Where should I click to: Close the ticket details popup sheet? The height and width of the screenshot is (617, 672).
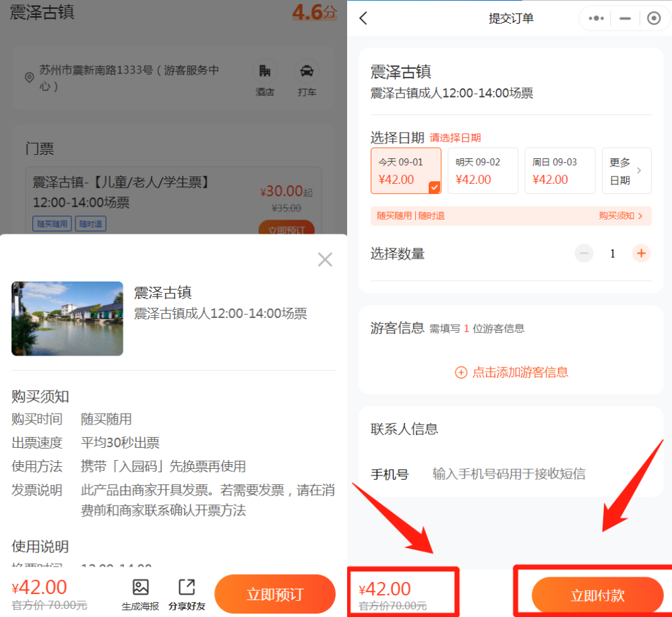[x=325, y=259]
